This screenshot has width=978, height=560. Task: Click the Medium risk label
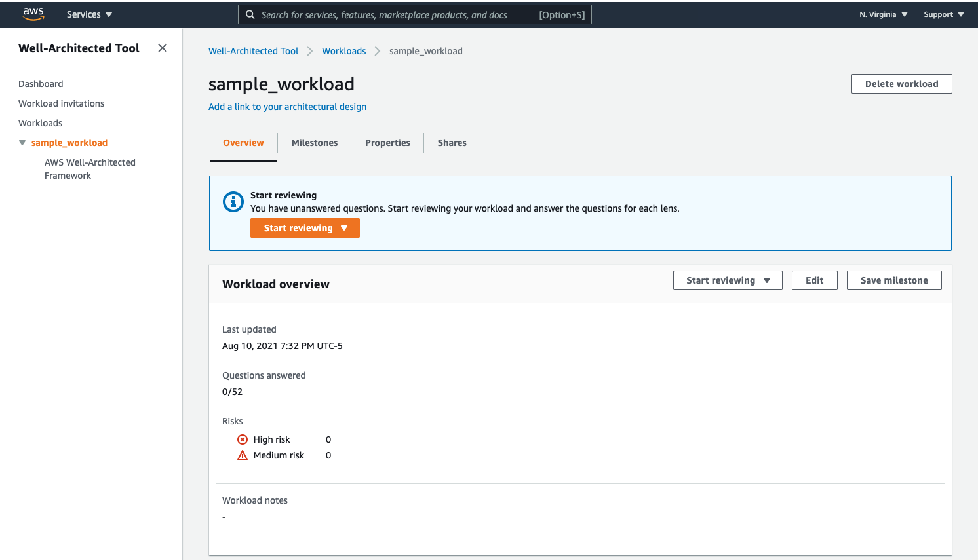point(279,455)
